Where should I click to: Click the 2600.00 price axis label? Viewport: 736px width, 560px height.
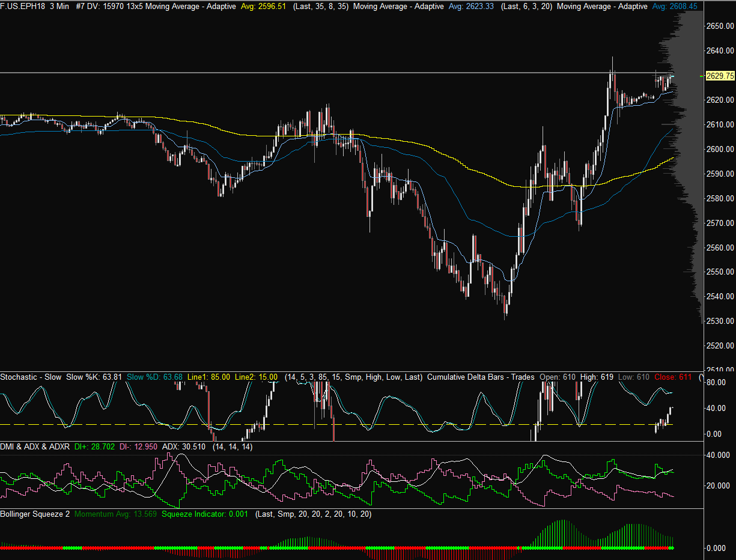720,150
